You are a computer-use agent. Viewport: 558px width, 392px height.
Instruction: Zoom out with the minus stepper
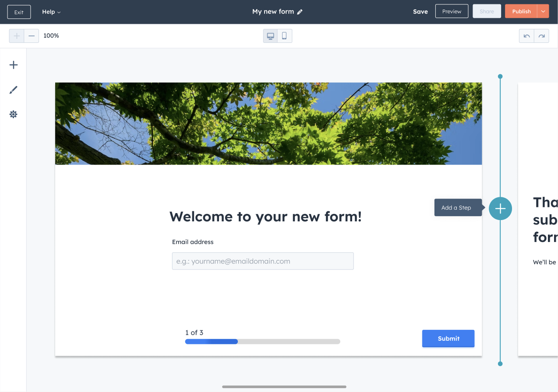(31, 35)
